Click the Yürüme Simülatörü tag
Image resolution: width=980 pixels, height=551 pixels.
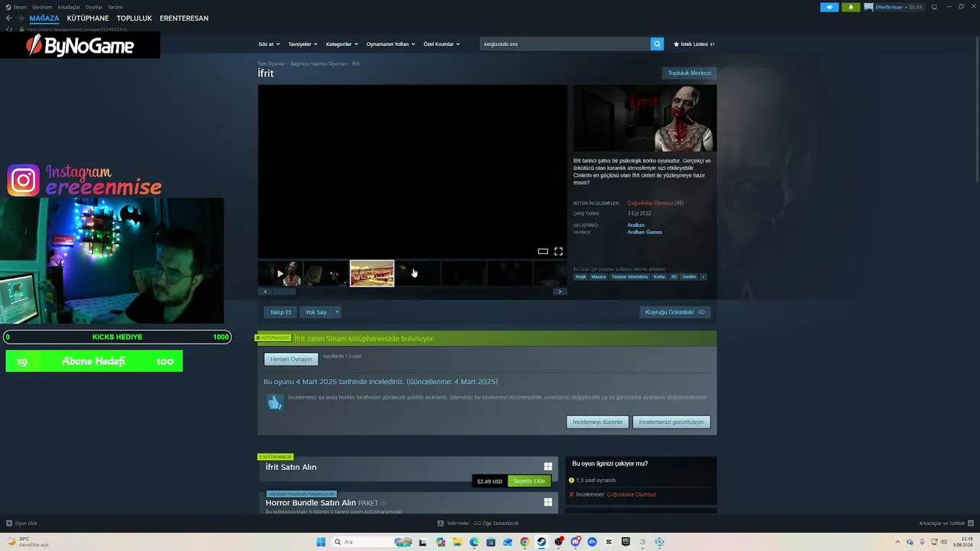coord(629,276)
